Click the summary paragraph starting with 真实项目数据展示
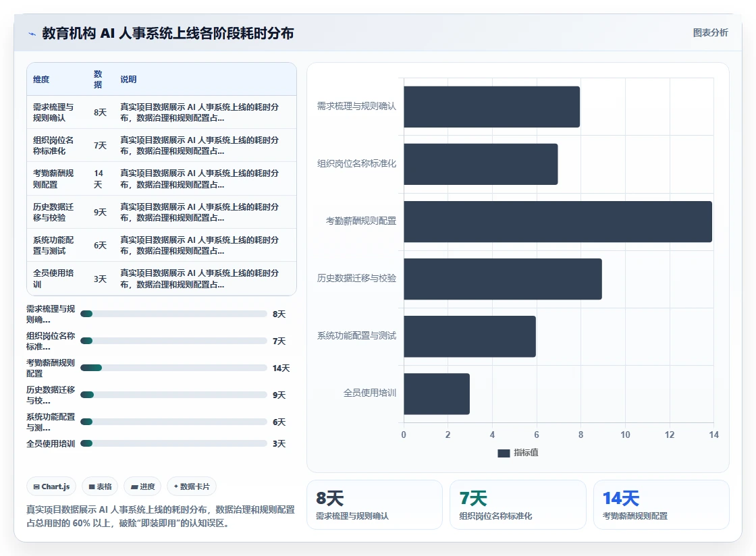Screen dimensions: 756x556 tap(161, 516)
